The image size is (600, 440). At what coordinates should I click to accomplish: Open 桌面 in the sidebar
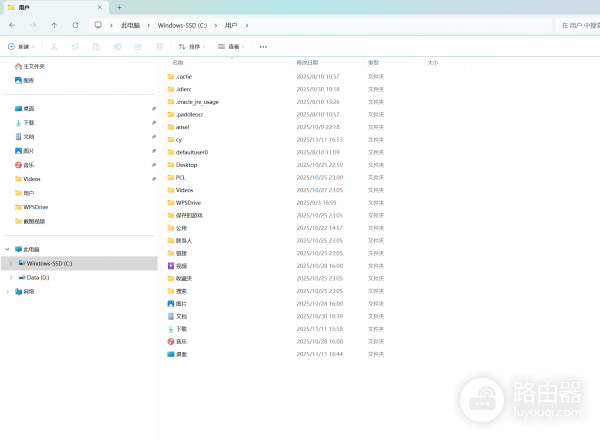point(24,109)
